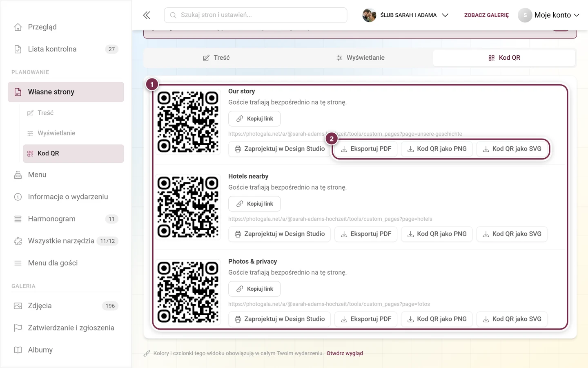The width and height of the screenshot is (588, 368).
Task: Select the Kod QR tab
Action: tap(504, 58)
